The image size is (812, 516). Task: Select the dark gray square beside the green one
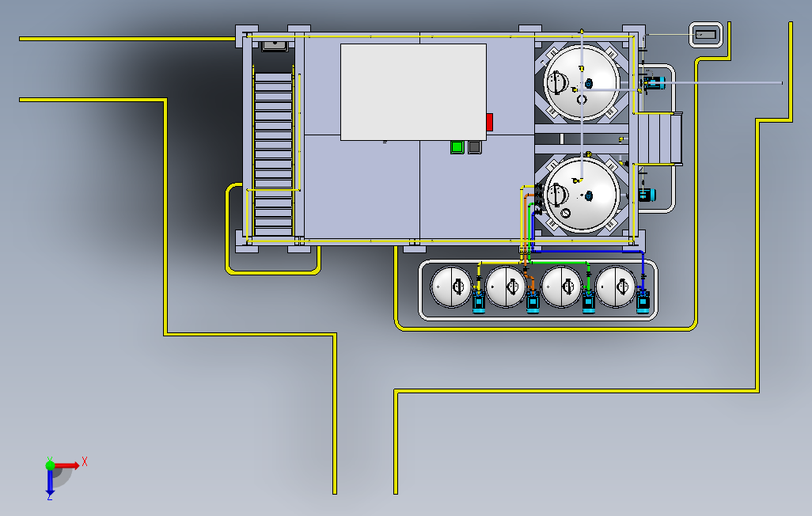(x=474, y=147)
